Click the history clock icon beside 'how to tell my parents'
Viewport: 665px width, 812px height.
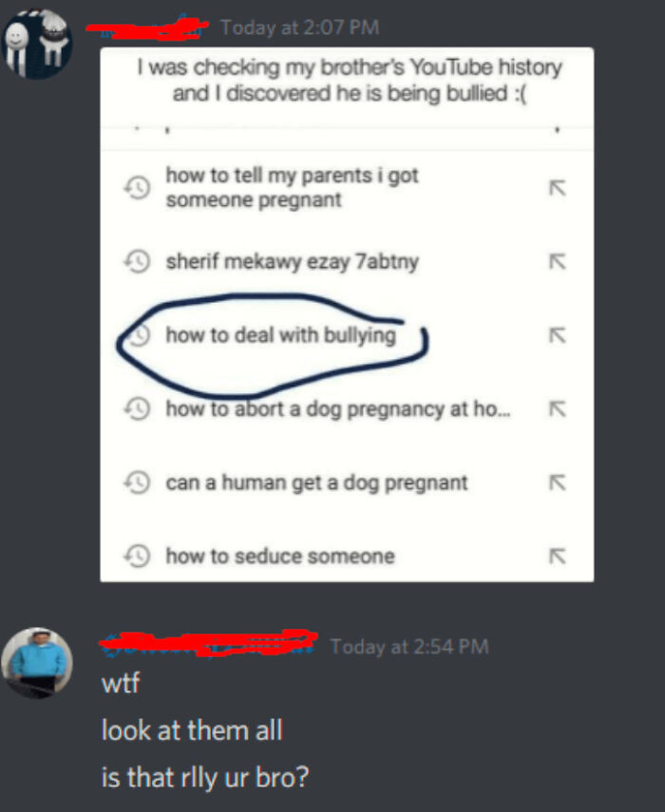tap(137, 188)
